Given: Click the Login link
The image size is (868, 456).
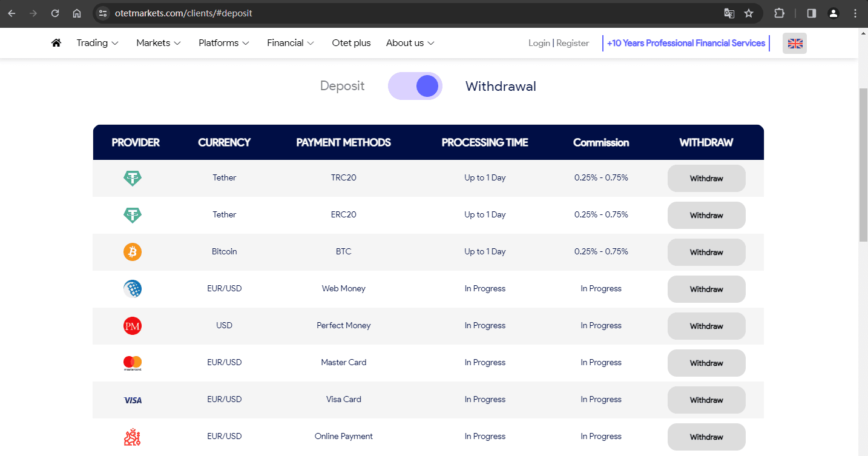Looking at the screenshot, I should point(539,43).
